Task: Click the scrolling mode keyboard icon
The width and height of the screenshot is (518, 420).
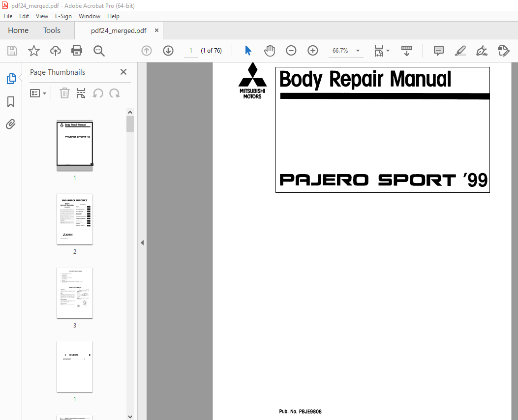Action: (407, 51)
